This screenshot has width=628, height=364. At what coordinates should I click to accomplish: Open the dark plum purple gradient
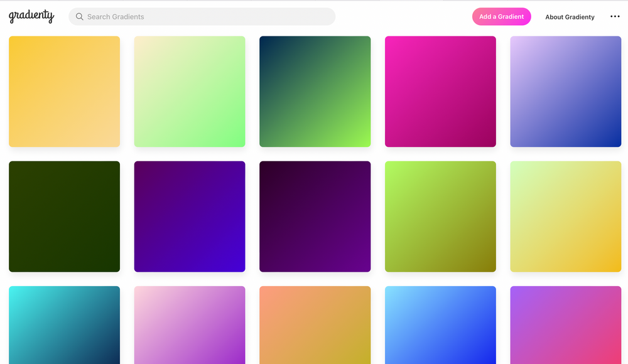click(315, 217)
